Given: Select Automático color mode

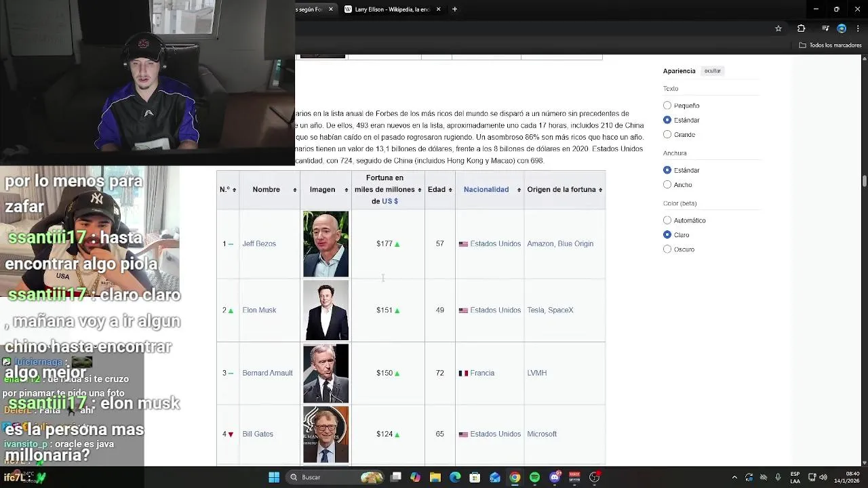Looking at the screenshot, I should point(667,220).
